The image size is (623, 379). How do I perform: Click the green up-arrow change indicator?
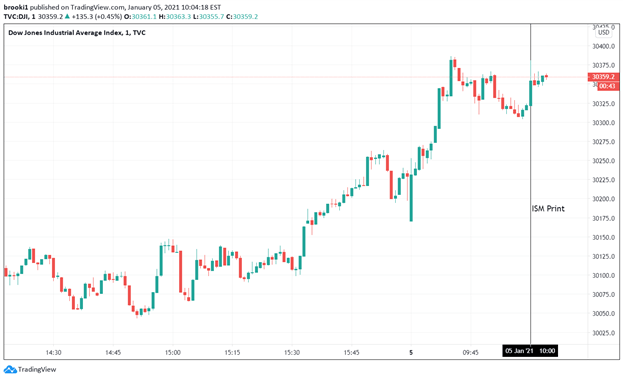click(67, 16)
